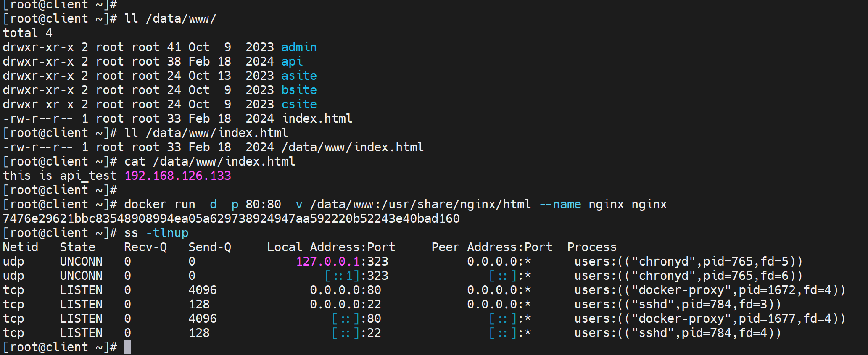The image size is (868, 355).
Task: Select the docker-proxy pid=1672 process entry
Action: point(710,290)
